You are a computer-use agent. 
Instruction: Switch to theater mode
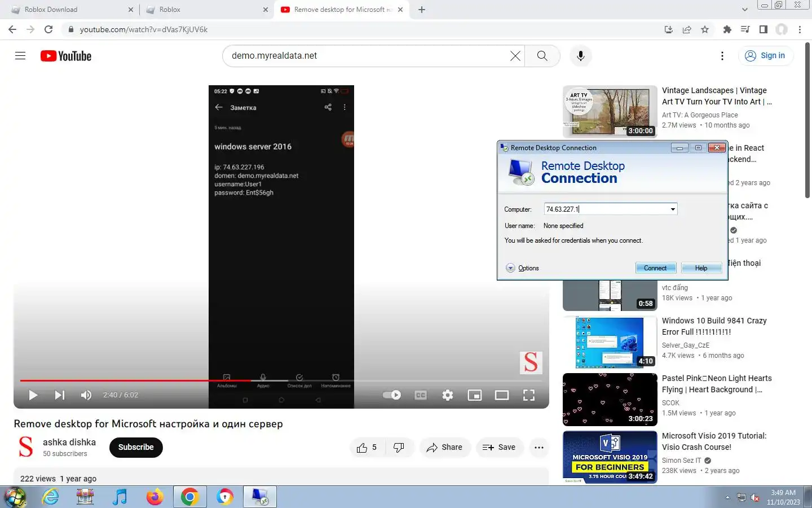pos(502,395)
